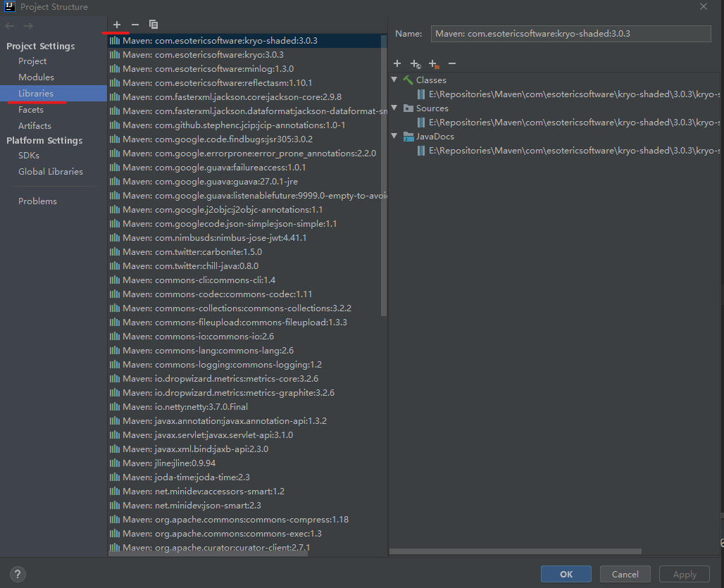Collapse the Classes tree node

pos(394,80)
